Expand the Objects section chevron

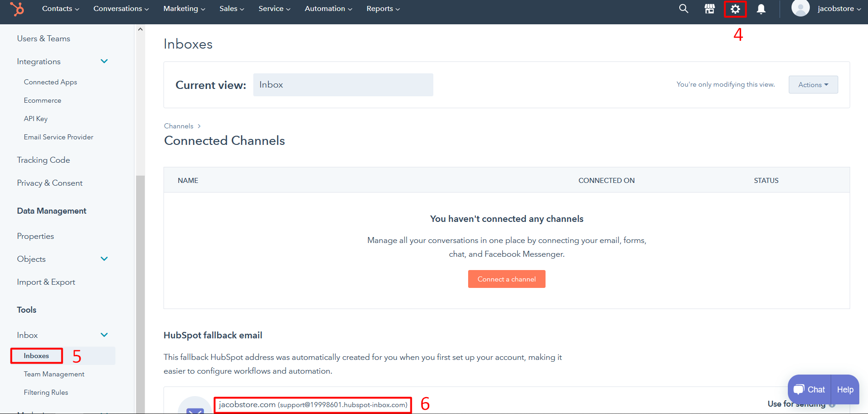pos(104,259)
